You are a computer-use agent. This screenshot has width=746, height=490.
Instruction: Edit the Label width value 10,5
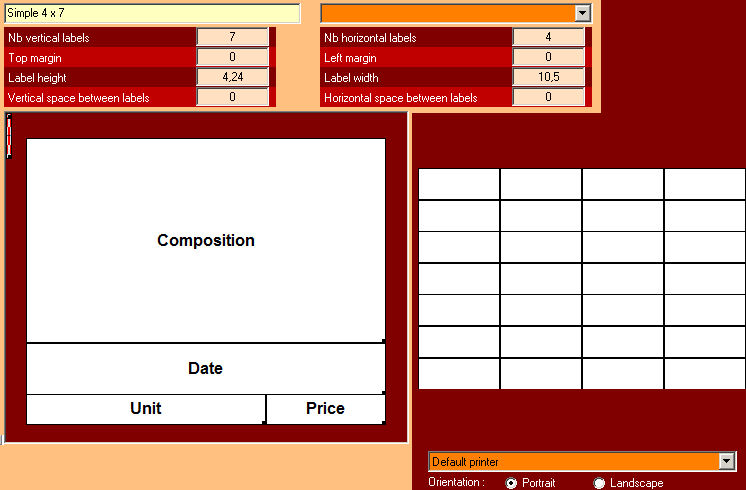pos(549,77)
